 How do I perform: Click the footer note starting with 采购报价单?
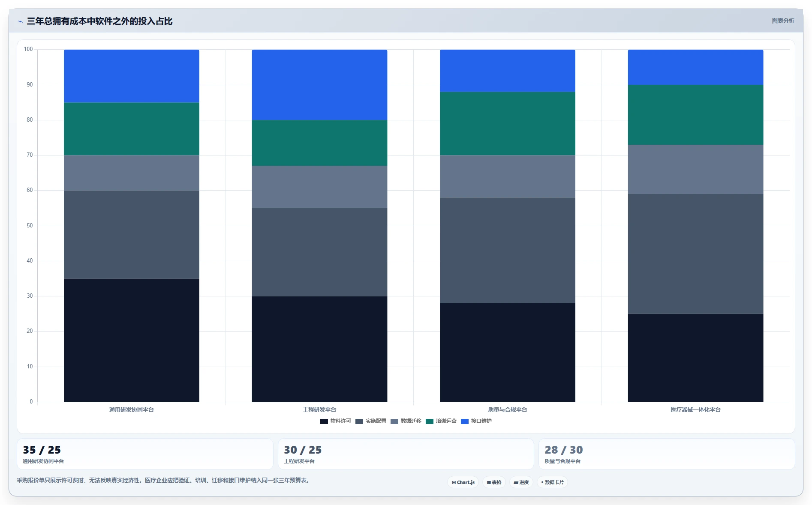coord(164,480)
